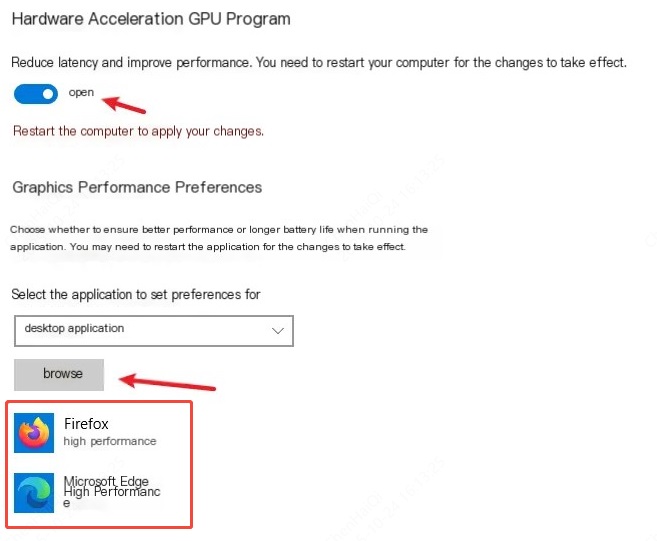657x541 pixels.
Task: Select the Microsoft Edge name in the list
Action: pyautogui.click(x=106, y=481)
